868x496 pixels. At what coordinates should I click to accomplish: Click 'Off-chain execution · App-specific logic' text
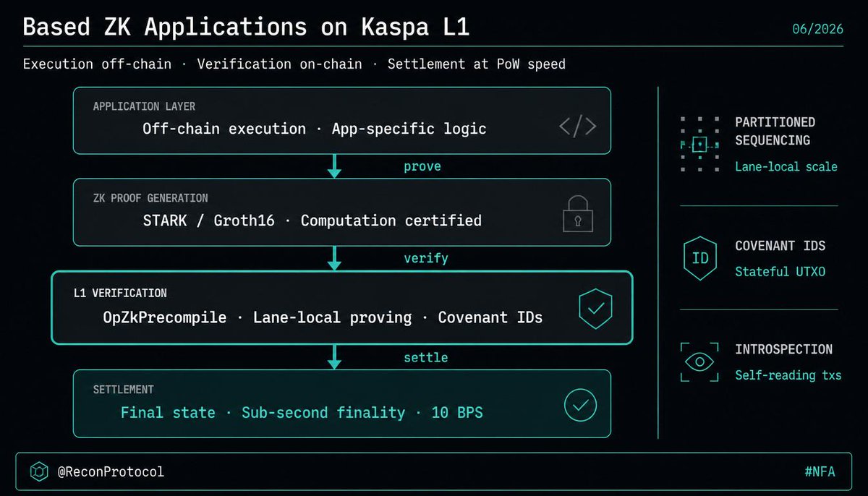click(x=315, y=129)
